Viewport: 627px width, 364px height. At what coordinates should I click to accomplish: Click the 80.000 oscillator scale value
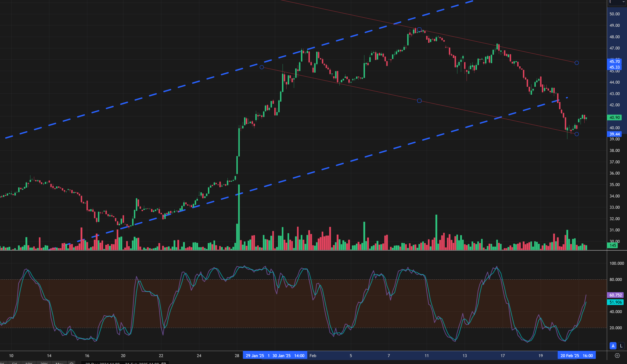[615, 280]
